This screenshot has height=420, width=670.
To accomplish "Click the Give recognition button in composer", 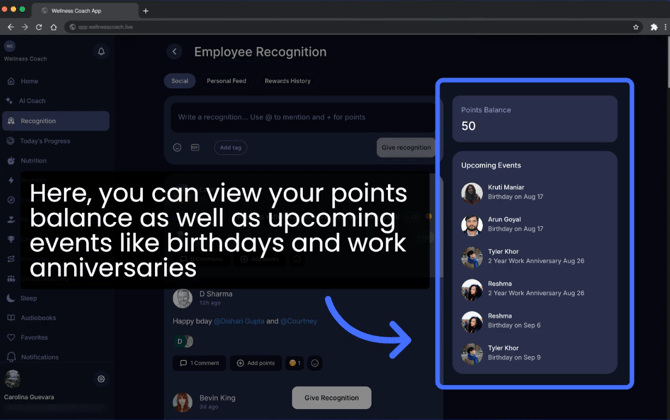I will coord(406,147).
